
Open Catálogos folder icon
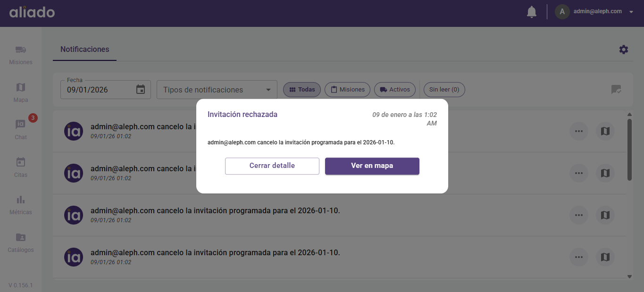[21, 237]
